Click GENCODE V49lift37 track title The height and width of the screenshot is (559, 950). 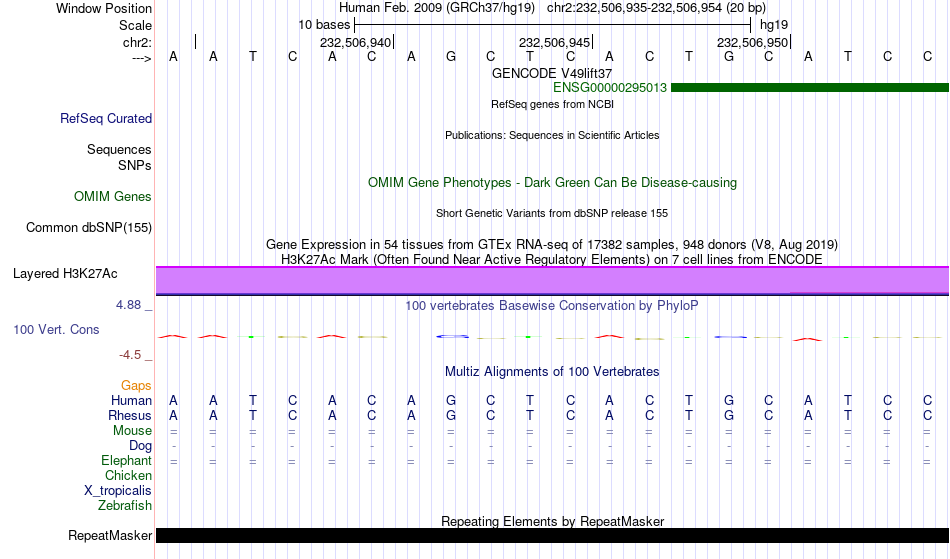[552, 73]
